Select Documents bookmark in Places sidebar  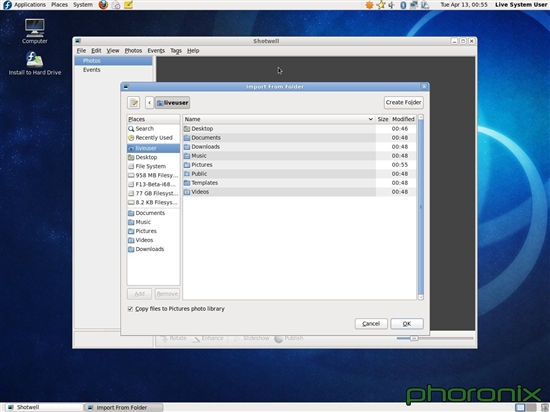[x=153, y=213]
